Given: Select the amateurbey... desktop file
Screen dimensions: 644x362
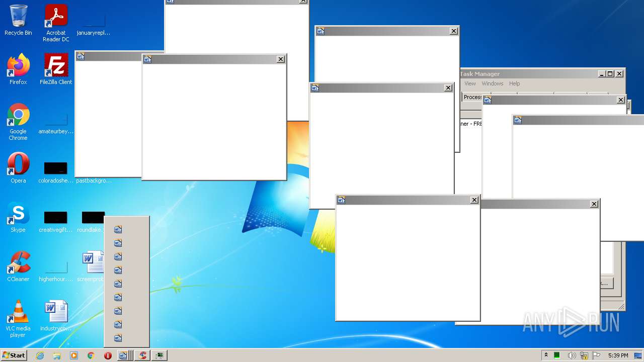Looking at the screenshot, I should [x=56, y=121].
